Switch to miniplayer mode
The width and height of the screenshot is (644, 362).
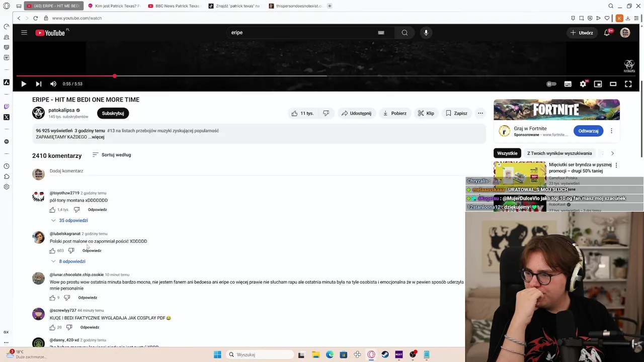pos(598,84)
